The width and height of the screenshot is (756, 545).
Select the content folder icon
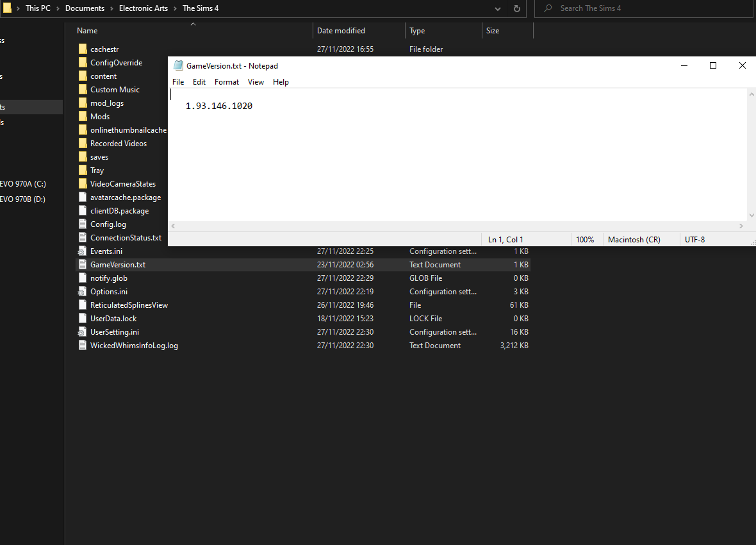click(x=83, y=76)
